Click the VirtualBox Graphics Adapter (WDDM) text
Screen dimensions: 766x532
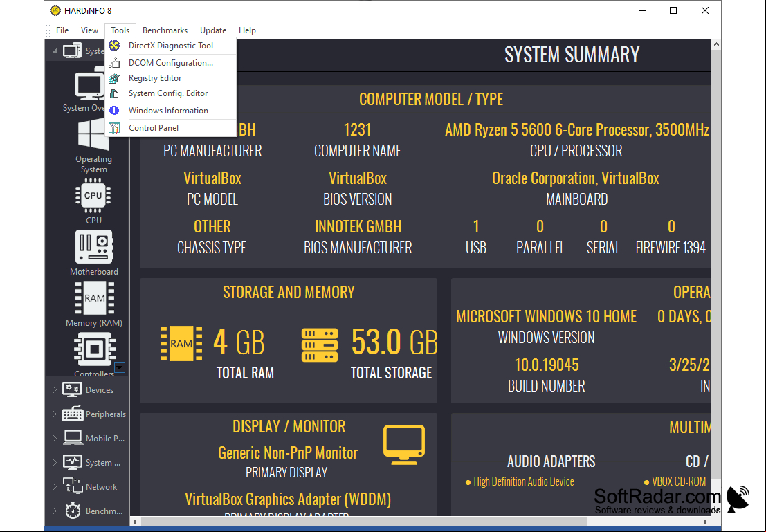[x=288, y=499]
